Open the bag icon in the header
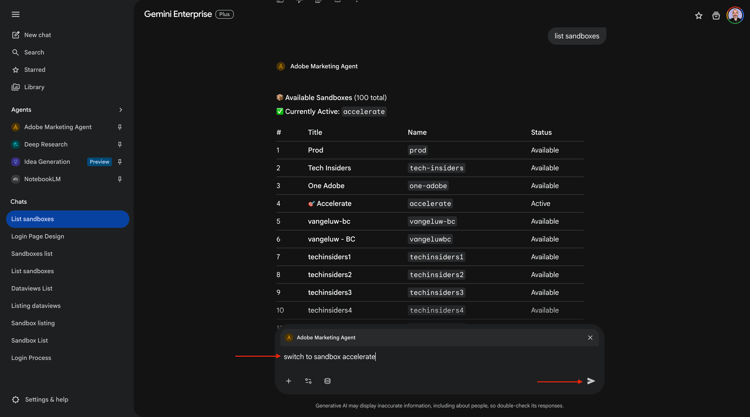Screen dimensions: 750x417 (x=716, y=16)
